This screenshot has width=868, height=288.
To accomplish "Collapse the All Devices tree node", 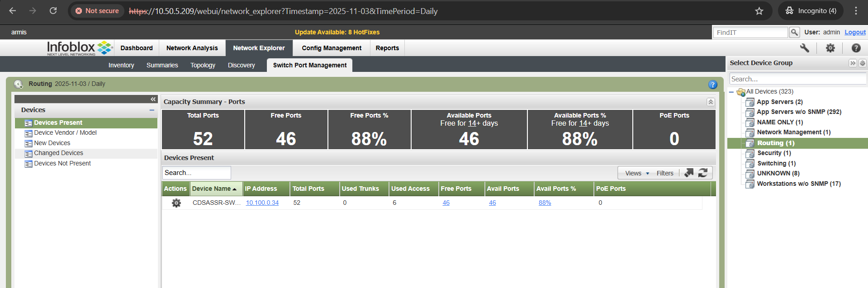I will 731,92.
